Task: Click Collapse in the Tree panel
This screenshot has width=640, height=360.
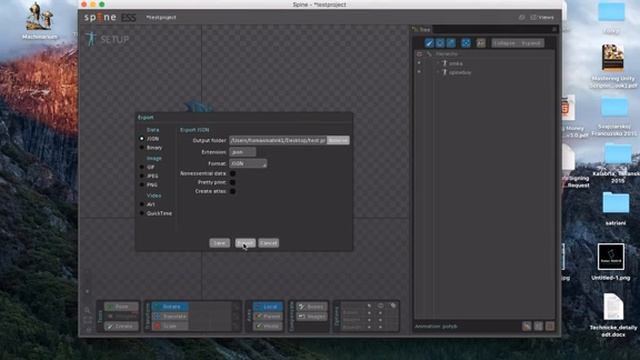Action: 504,43
